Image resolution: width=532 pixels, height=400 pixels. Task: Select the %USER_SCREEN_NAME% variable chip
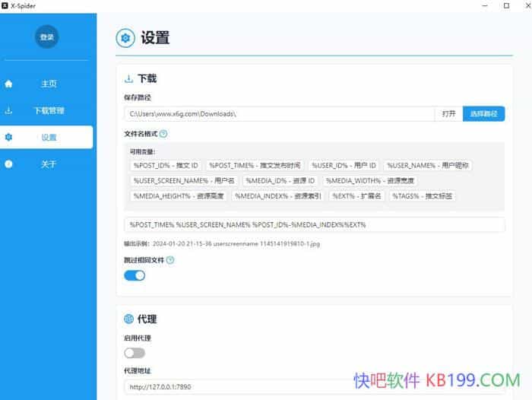(185, 180)
